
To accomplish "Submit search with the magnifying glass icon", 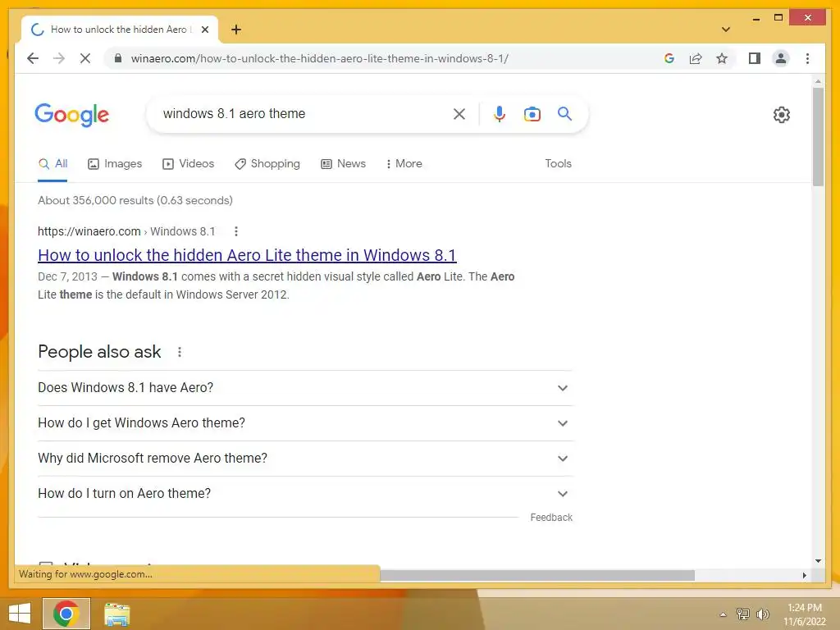I will pos(564,113).
